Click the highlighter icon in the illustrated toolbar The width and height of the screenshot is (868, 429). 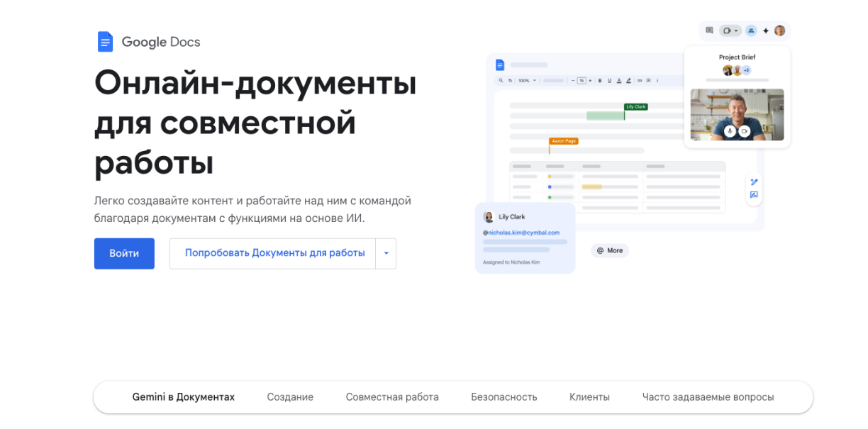point(628,81)
